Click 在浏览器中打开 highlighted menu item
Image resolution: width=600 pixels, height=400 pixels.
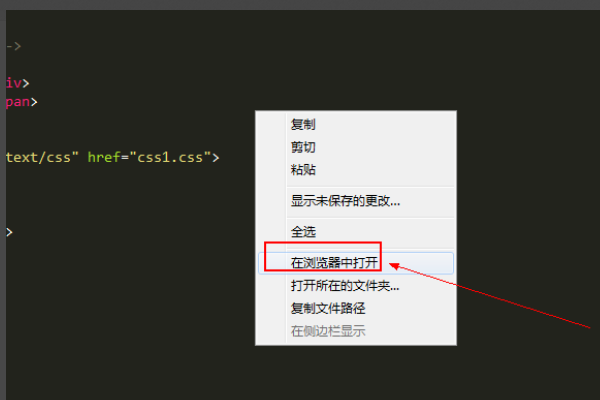tap(356, 263)
